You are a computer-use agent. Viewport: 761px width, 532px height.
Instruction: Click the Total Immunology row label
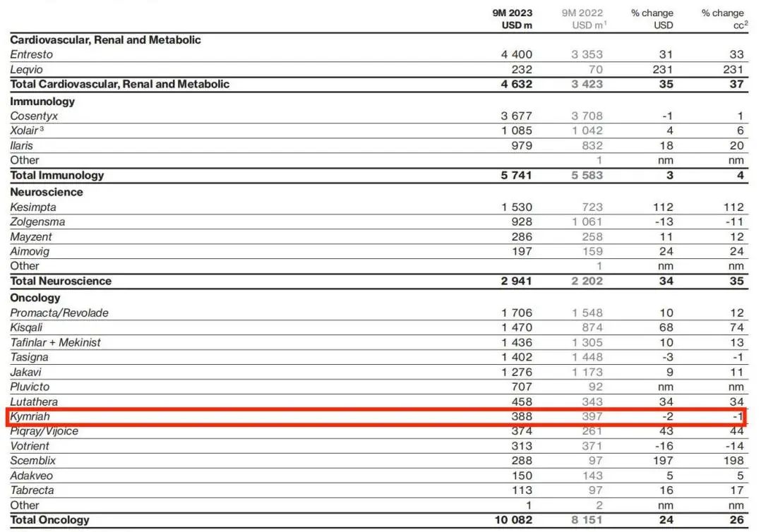point(56,175)
